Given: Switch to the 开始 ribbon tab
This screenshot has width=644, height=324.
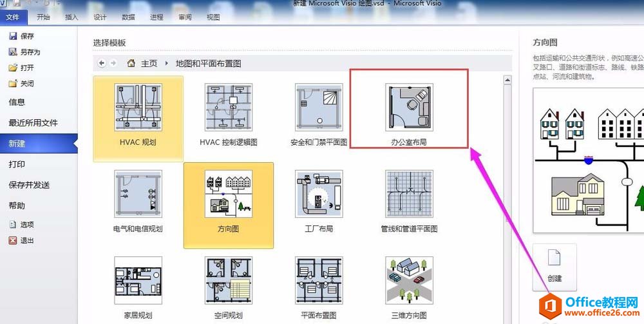Looking at the screenshot, I should coord(43,17).
